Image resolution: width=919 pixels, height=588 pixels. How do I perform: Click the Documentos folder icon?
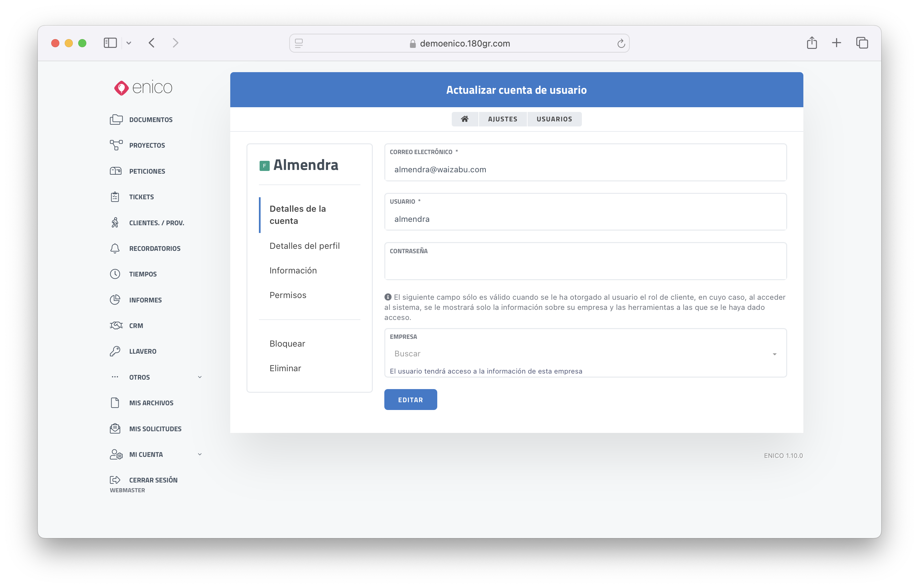coord(116,119)
